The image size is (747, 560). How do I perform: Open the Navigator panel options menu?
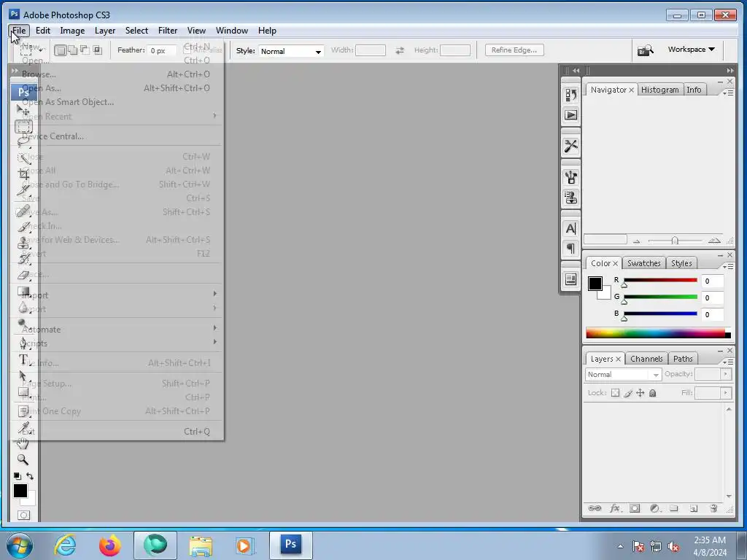click(x=727, y=93)
